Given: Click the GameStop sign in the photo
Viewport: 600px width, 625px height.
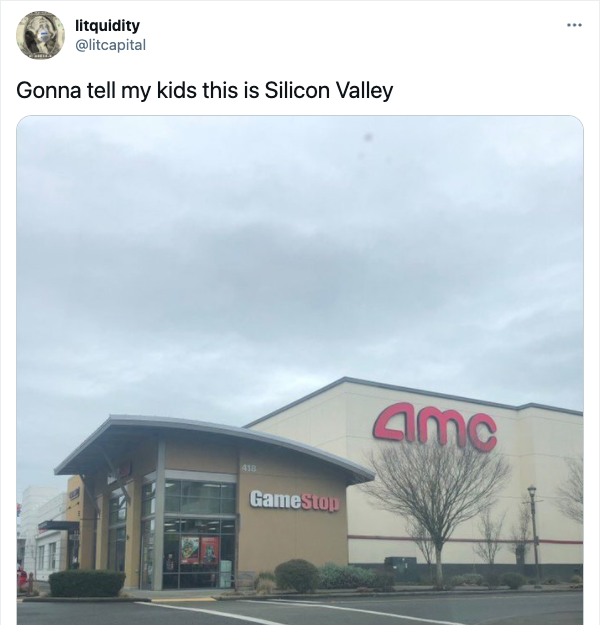Looking at the screenshot, I should coord(294,501).
